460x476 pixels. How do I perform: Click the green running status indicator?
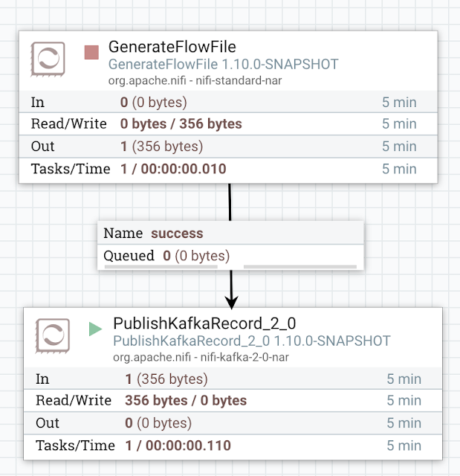[x=95, y=329]
